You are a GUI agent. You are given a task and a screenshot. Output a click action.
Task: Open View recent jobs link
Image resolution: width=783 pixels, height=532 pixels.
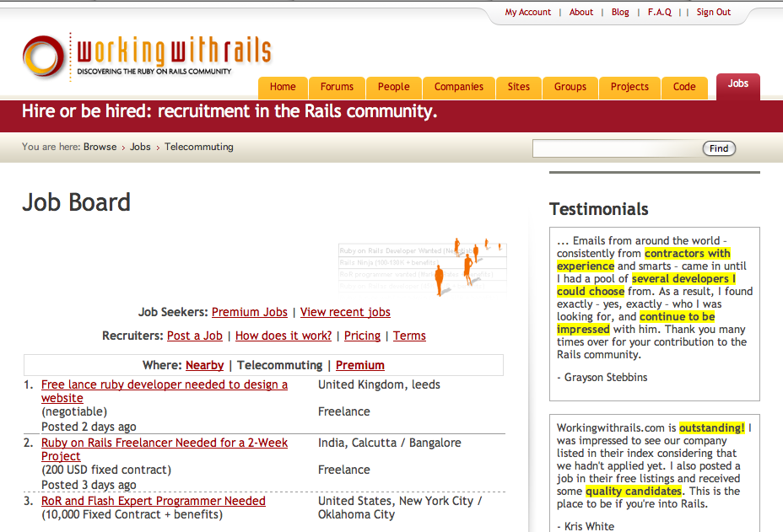(x=345, y=312)
